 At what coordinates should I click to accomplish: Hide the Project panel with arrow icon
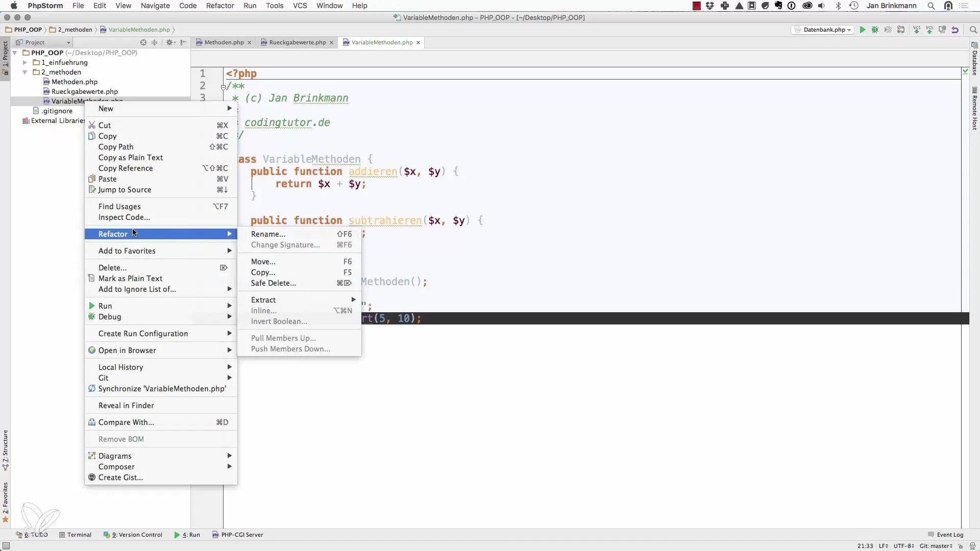(x=184, y=42)
